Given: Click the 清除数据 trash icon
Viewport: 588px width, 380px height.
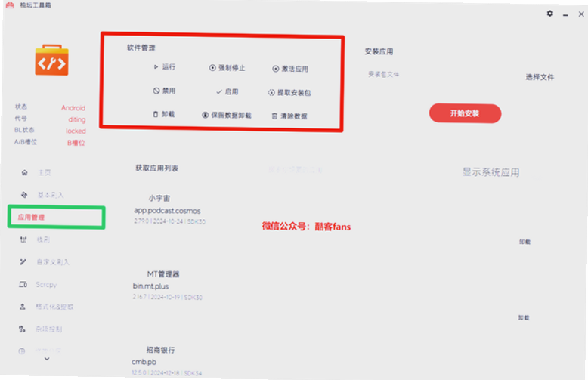Looking at the screenshot, I should coord(274,116).
